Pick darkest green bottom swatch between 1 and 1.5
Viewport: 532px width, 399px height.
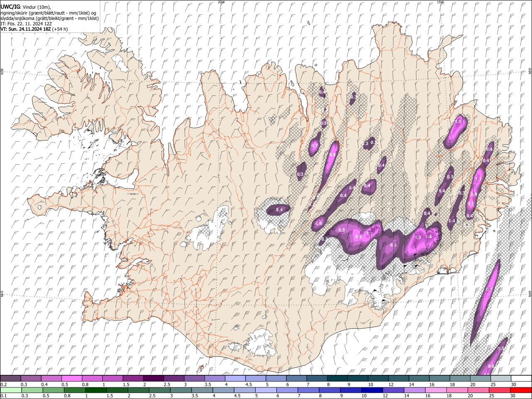pos(96,390)
